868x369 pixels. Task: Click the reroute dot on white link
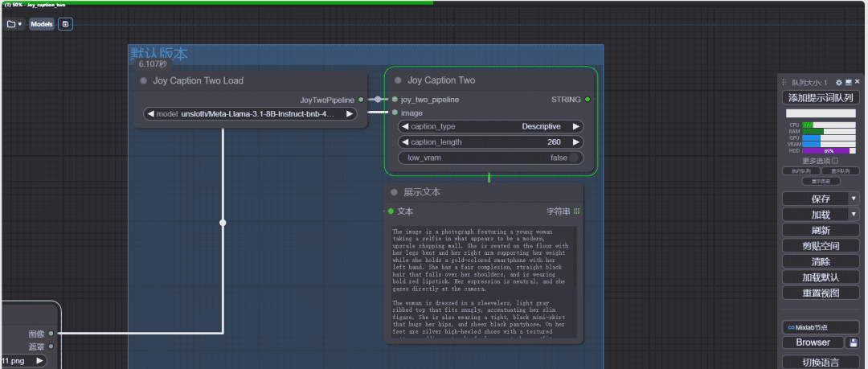tap(223, 223)
